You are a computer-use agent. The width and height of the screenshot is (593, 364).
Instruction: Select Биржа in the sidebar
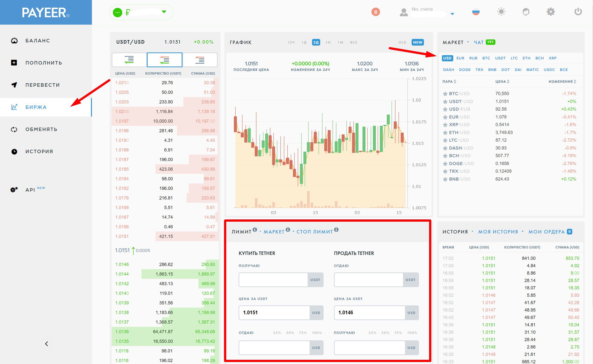click(46, 107)
